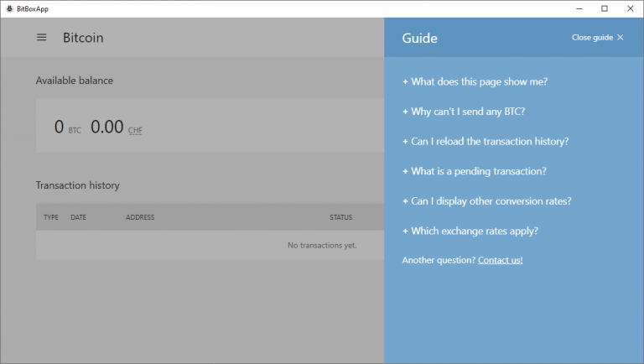Click the STATUS column header

pyautogui.click(x=340, y=217)
